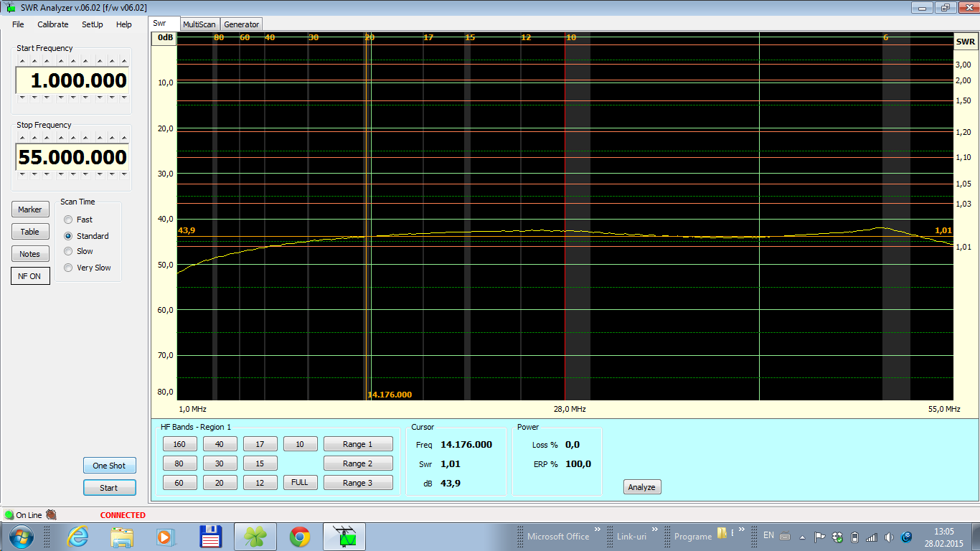Viewport: 980px width, 551px height.
Task: Open the Action Center flag tray icon
Action: [x=819, y=537]
